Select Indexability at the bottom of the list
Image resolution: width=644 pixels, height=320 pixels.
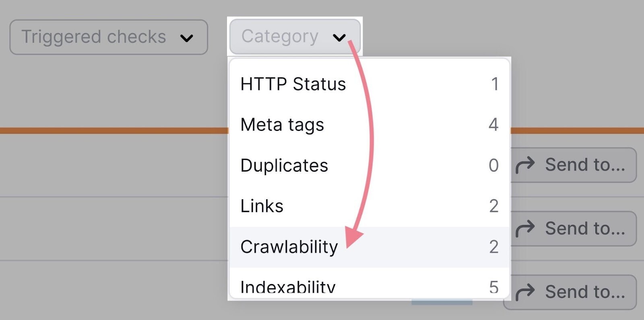tap(287, 286)
